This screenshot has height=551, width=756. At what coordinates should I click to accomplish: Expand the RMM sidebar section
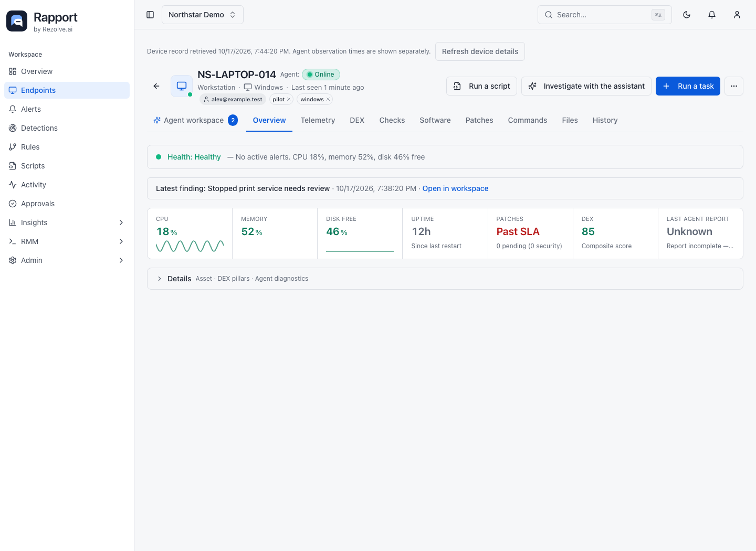pos(67,241)
